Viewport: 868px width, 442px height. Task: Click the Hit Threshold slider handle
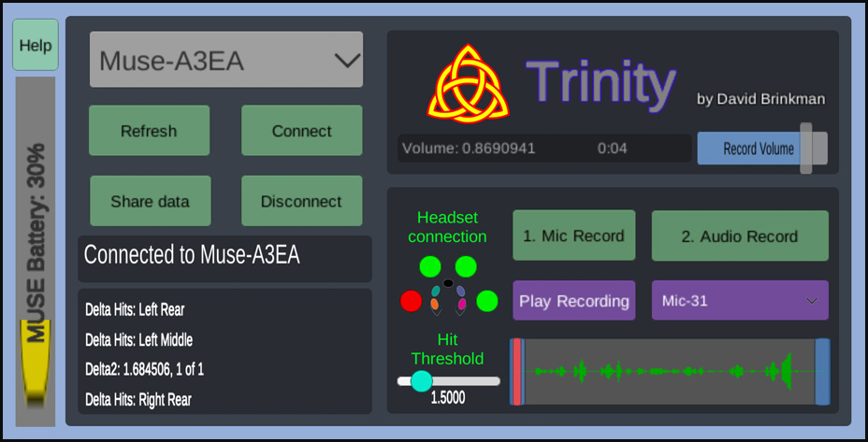tap(422, 380)
